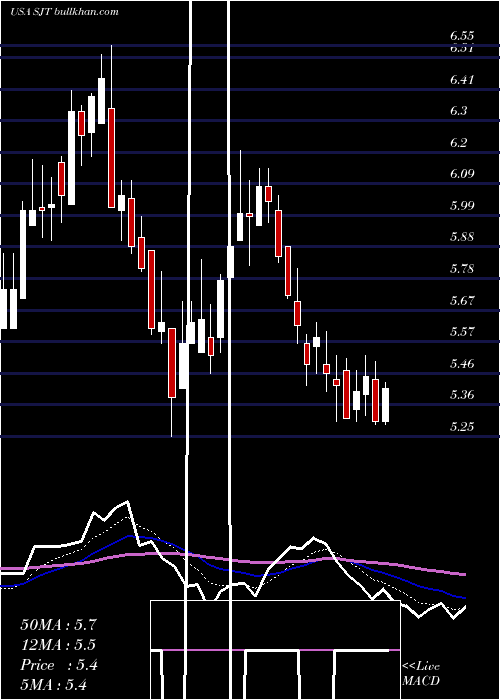Click the 6.3 price axis label
This screenshot has width=500, height=700.
click(x=458, y=111)
